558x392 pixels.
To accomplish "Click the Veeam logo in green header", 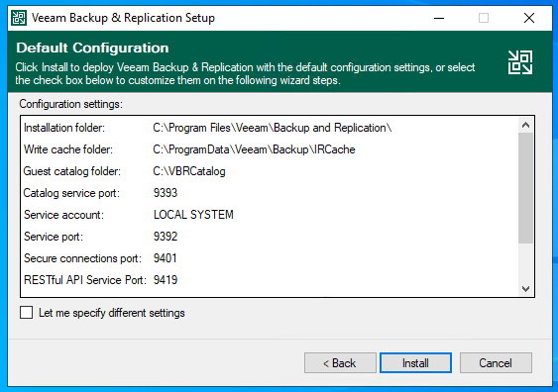I will [x=520, y=62].
